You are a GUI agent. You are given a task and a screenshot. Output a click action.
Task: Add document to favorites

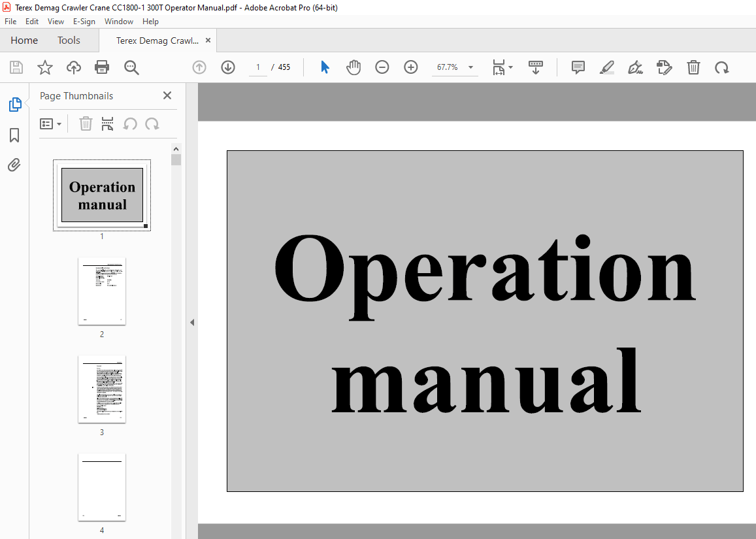tap(44, 67)
